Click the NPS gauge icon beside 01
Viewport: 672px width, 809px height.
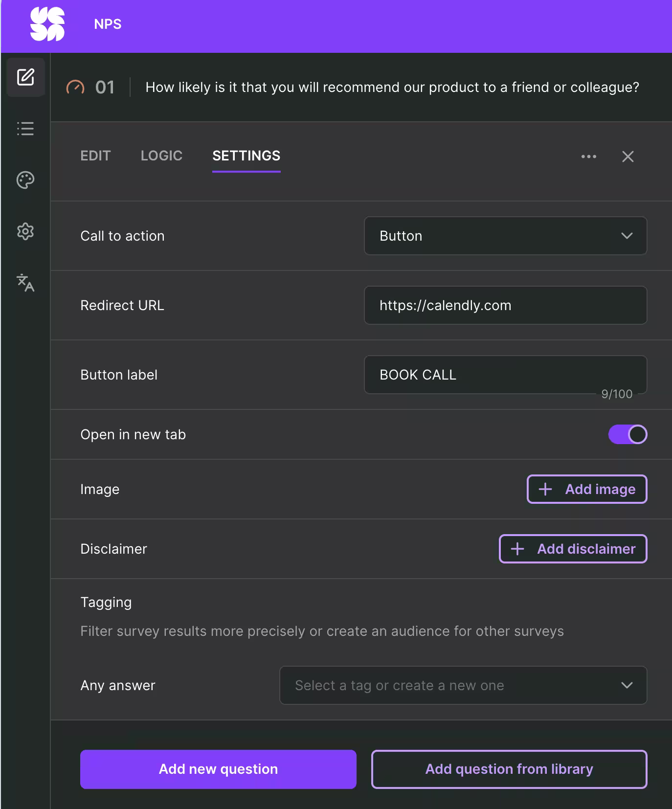(x=75, y=88)
